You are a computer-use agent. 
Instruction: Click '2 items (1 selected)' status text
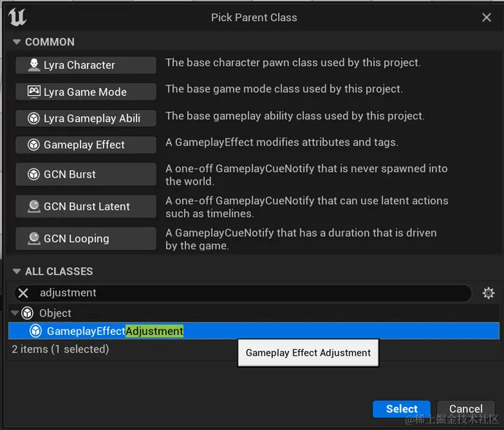pyautogui.click(x=60, y=349)
